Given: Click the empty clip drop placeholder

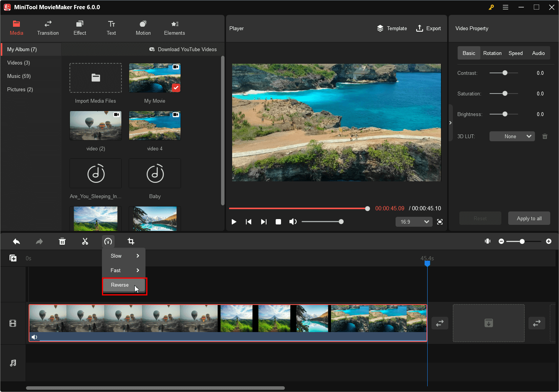Looking at the screenshot, I should [489, 323].
